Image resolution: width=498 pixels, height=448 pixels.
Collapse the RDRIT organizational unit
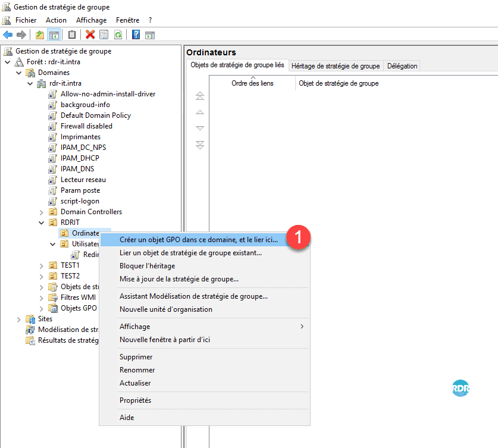point(41,223)
